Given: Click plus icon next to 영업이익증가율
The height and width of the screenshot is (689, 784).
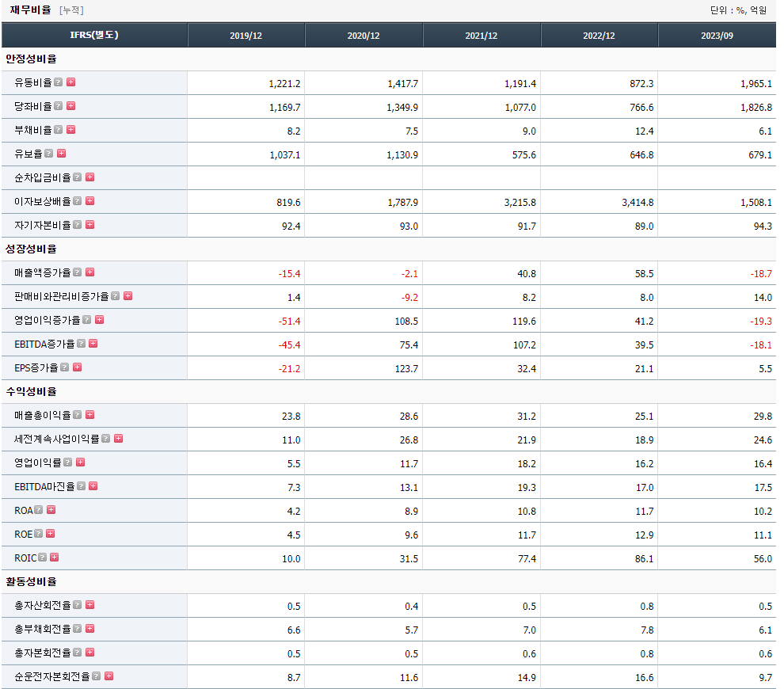Looking at the screenshot, I should pyautogui.click(x=100, y=319).
